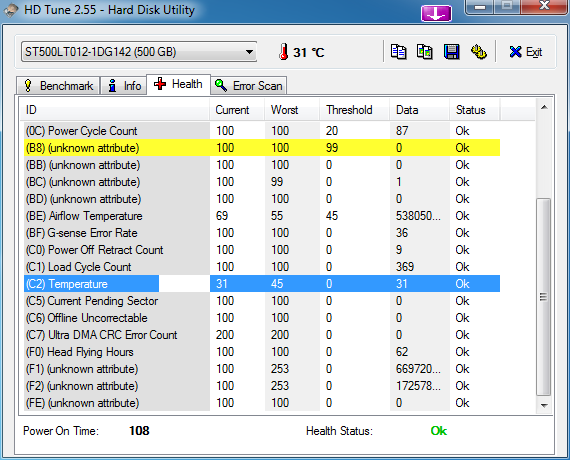
Task: Select the (C0) Power Off Retract Count row
Action: tap(262, 250)
